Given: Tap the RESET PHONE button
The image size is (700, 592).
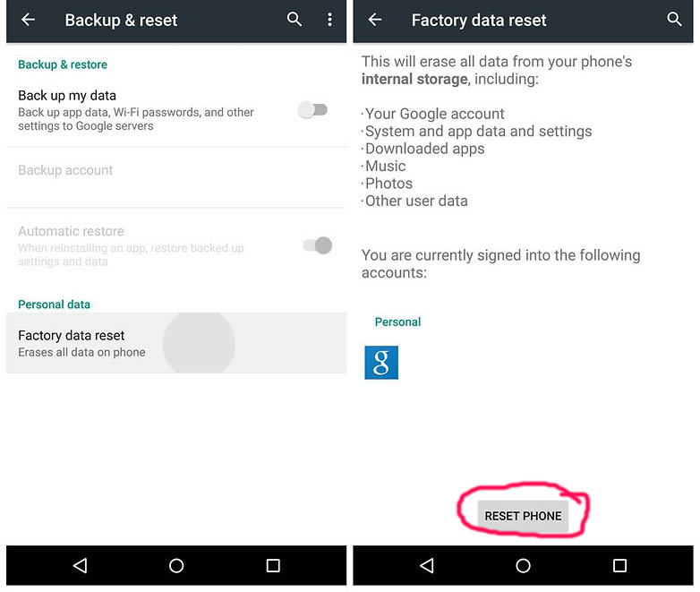Looking at the screenshot, I should click(x=523, y=516).
